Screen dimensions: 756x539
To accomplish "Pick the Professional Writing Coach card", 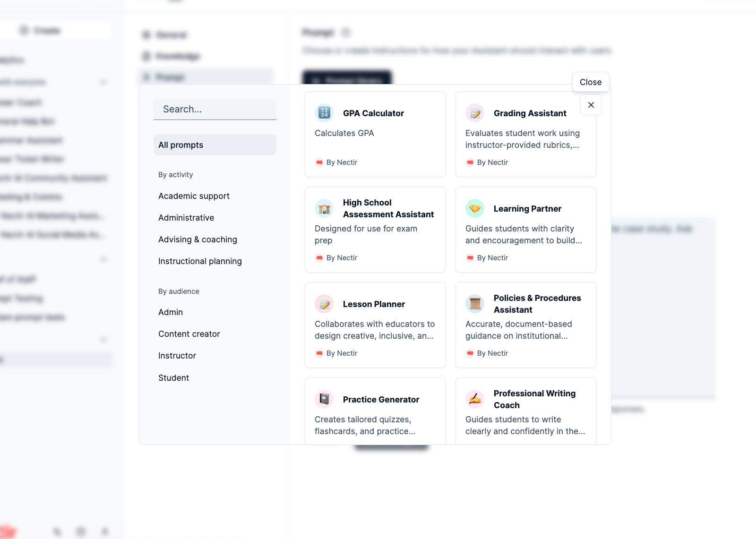I will point(526,411).
